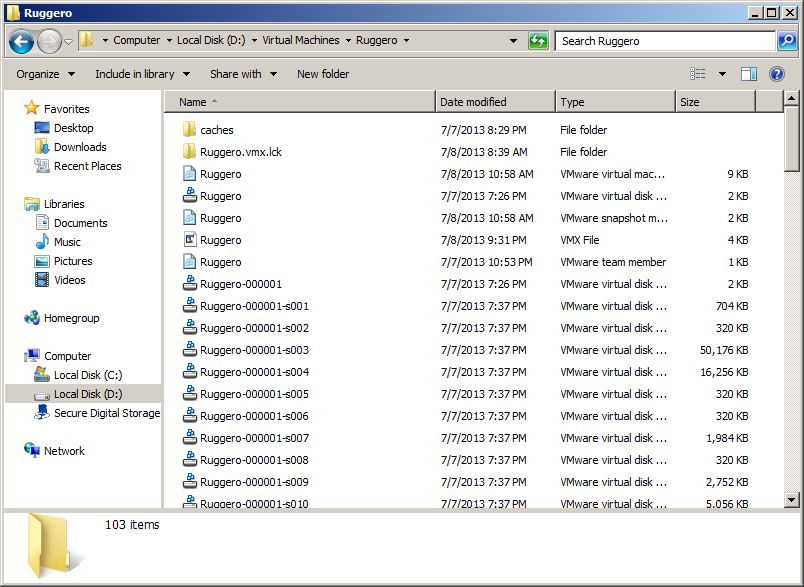Click the Back navigation arrow button
Viewport: 804px width, 587px height.
(x=21, y=41)
